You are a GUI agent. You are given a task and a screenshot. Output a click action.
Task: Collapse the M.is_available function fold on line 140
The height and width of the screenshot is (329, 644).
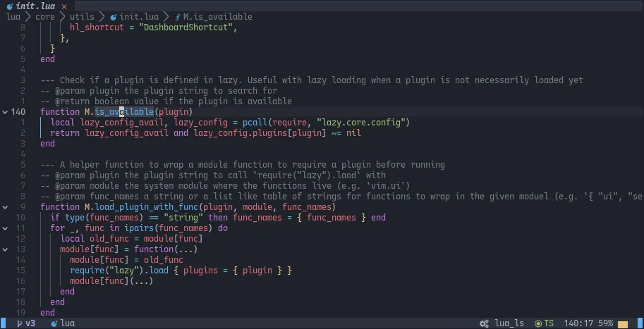coord(5,111)
